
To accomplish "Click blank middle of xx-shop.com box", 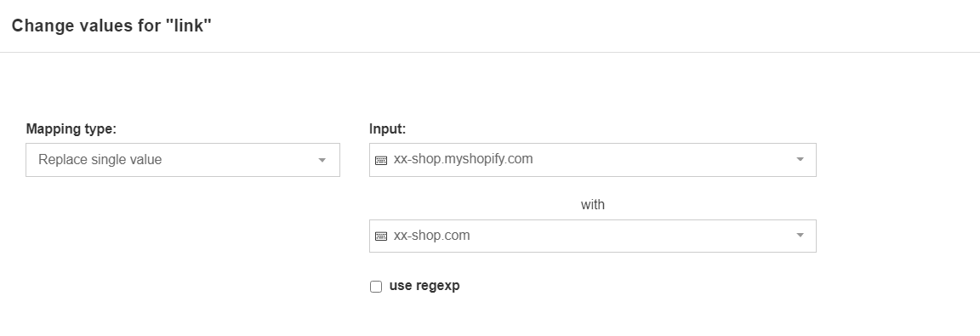I will pyautogui.click(x=631, y=236).
